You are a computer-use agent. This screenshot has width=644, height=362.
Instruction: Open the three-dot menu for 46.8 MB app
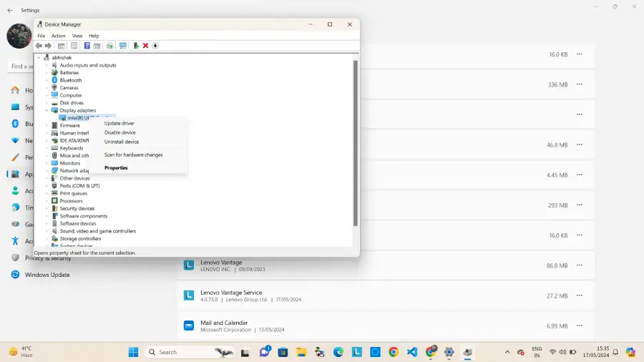pos(580,145)
